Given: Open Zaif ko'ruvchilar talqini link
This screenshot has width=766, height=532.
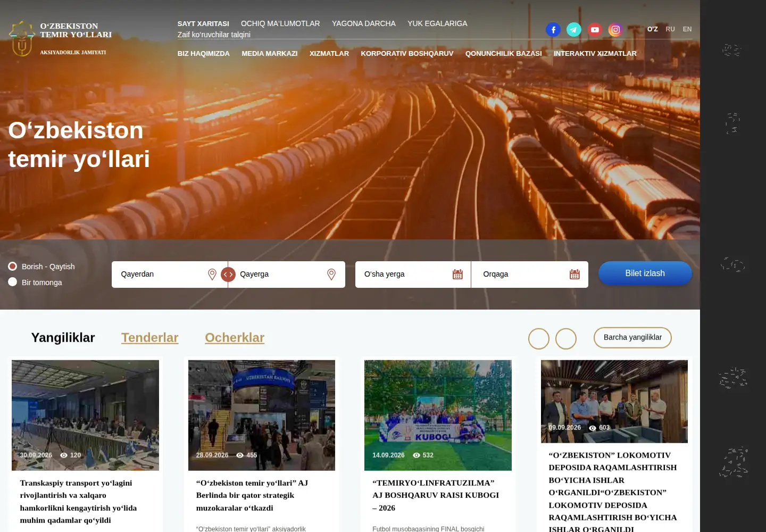Looking at the screenshot, I should tap(214, 35).
